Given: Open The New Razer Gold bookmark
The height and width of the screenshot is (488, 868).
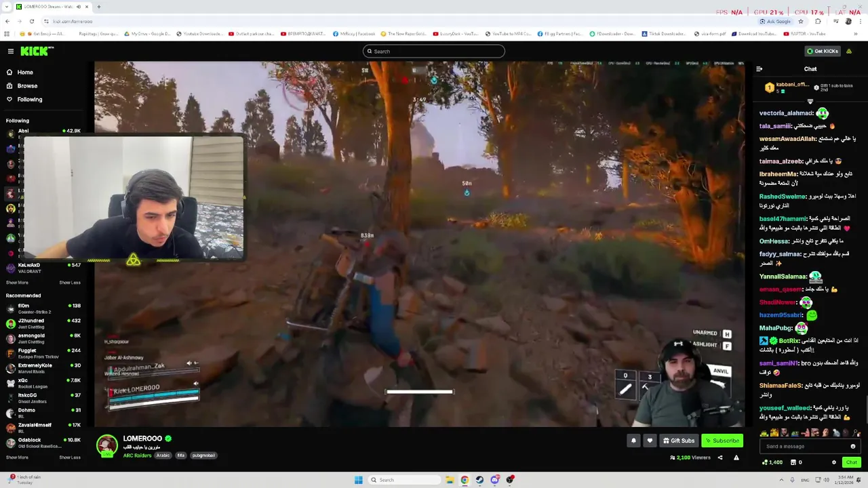Looking at the screenshot, I should [x=403, y=34].
